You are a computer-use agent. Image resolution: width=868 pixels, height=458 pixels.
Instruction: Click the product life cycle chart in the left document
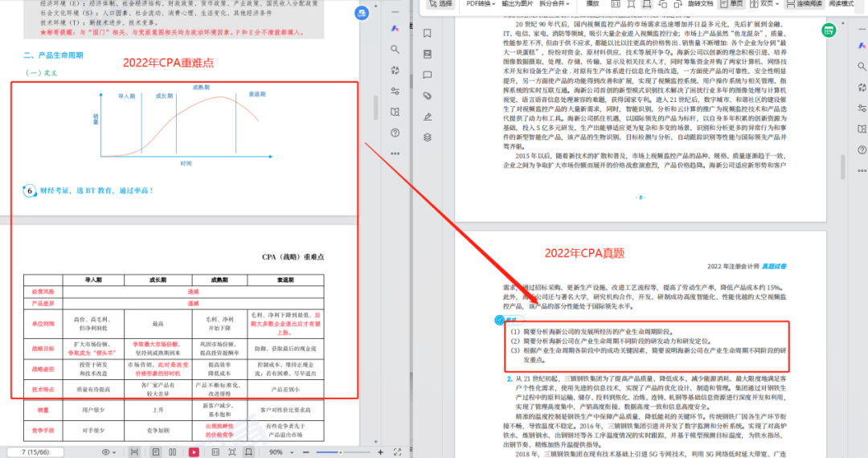(182, 126)
